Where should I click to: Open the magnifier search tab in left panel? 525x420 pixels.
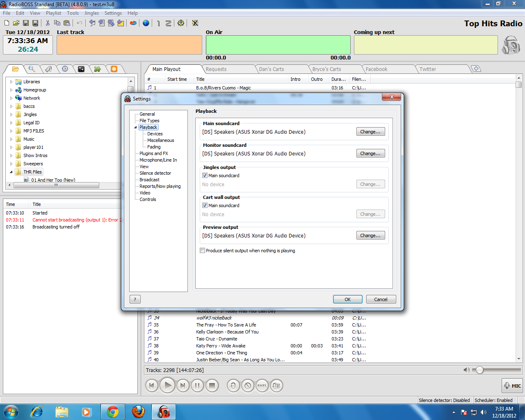pos(32,69)
